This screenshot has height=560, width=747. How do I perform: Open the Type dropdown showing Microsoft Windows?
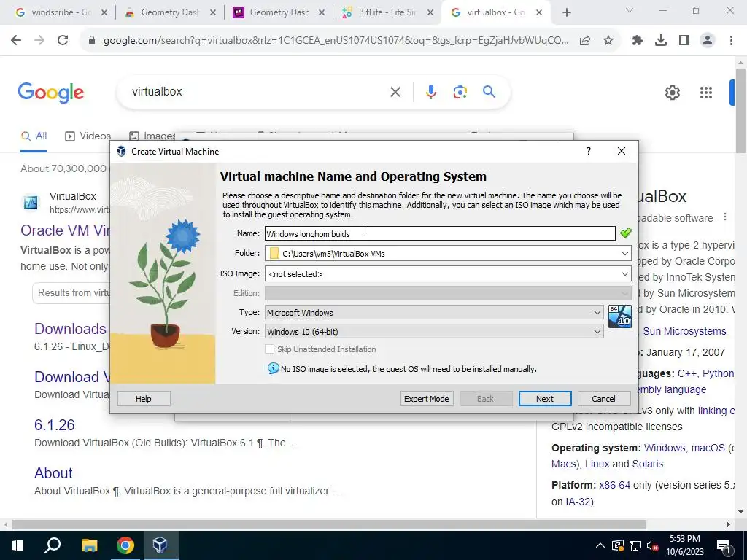tap(434, 312)
